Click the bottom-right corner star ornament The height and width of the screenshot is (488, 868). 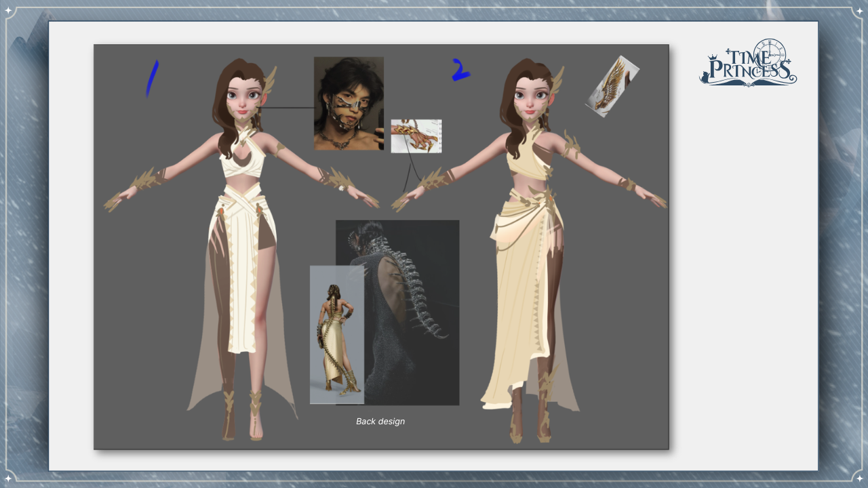point(859,479)
